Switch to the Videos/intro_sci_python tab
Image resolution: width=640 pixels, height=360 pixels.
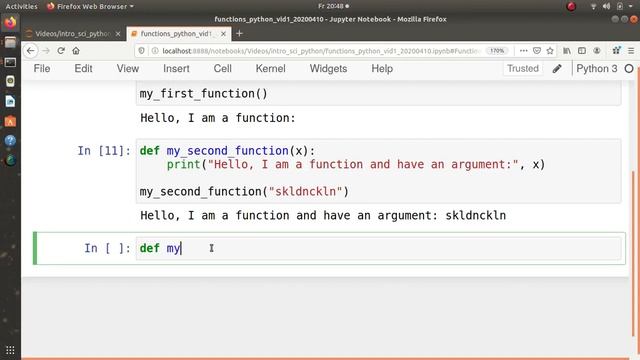[x=73, y=34]
